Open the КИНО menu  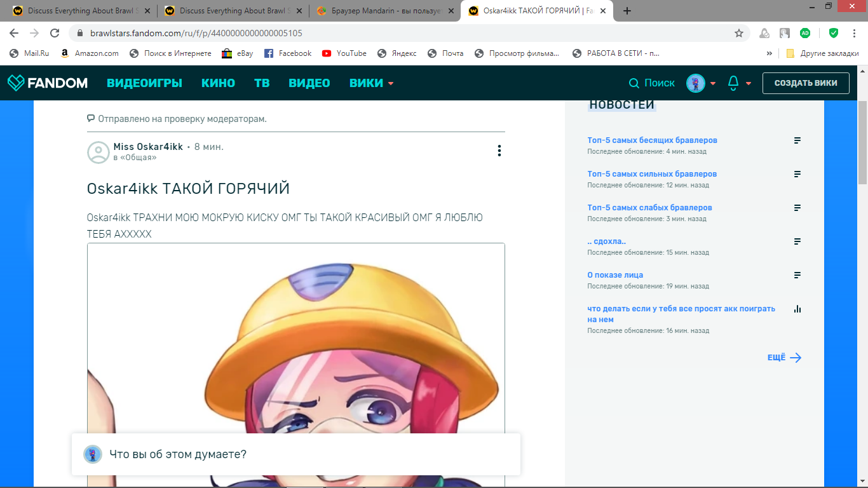(x=218, y=83)
